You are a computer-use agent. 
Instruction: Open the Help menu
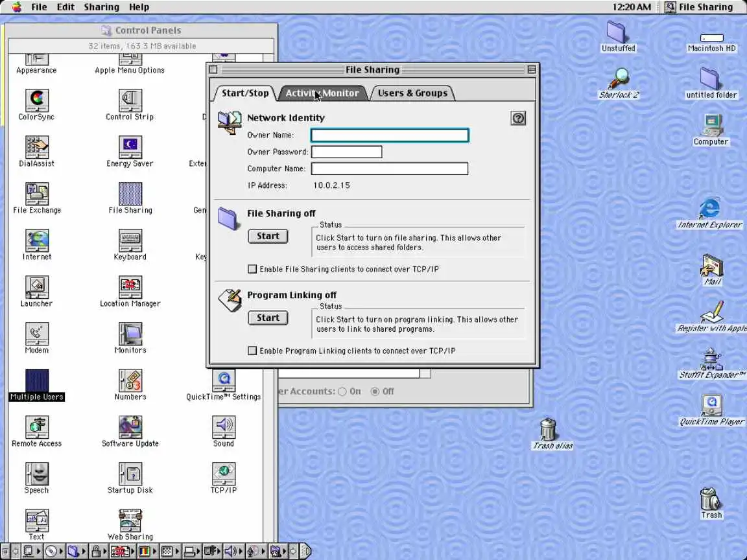click(139, 7)
